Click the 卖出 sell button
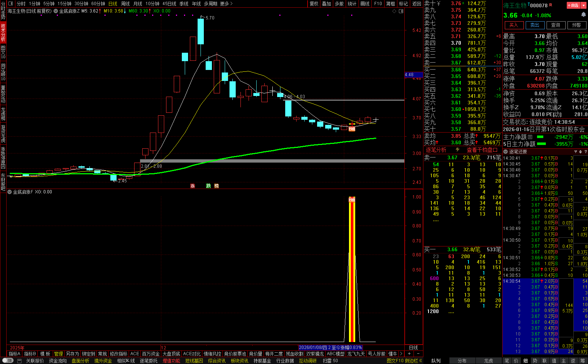The image size is (588, 364). tap(535, 25)
